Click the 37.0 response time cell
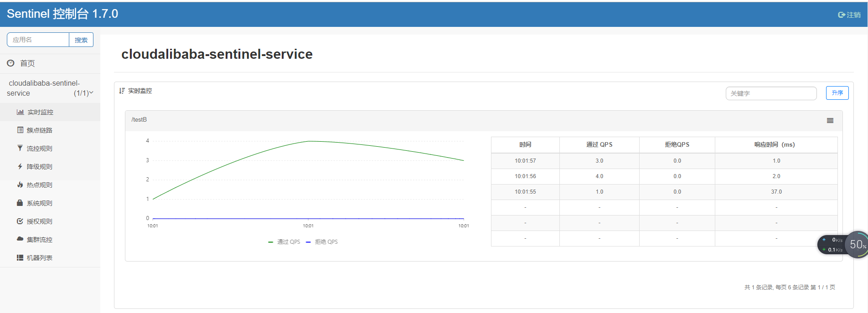 (x=776, y=192)
